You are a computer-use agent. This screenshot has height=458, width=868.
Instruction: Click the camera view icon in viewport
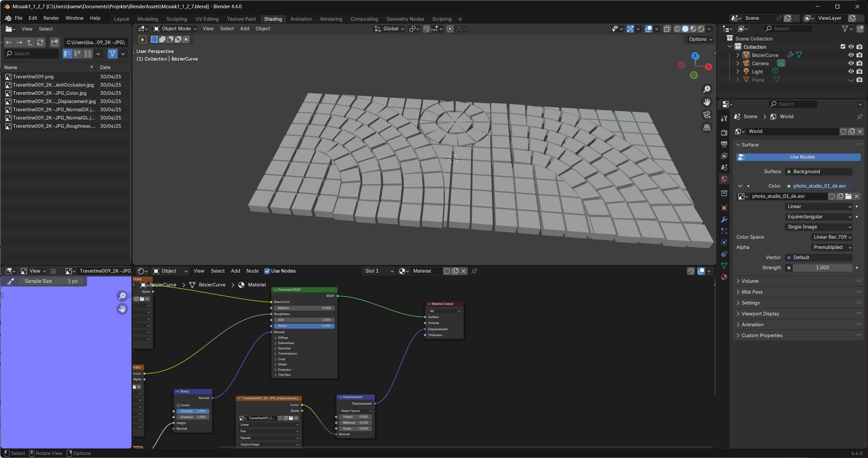pyautogui.click(x=707, y=115)
